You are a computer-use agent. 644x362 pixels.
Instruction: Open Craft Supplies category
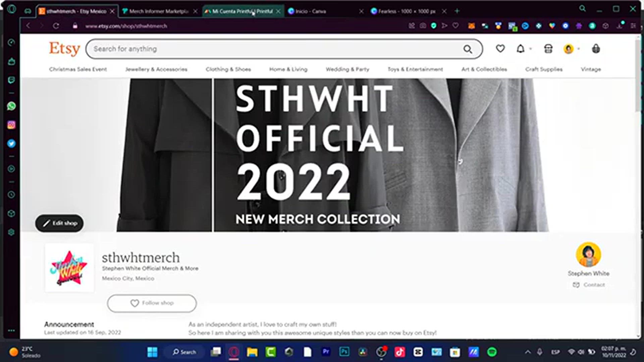544,69
